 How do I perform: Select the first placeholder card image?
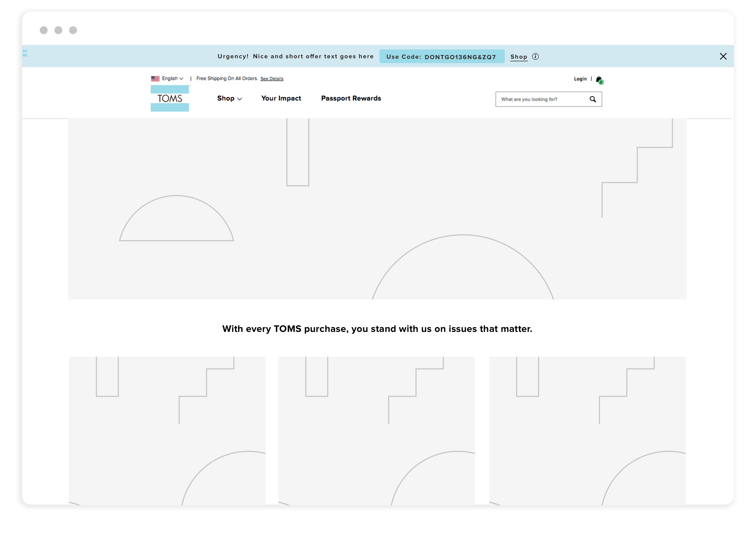point(167,430)
